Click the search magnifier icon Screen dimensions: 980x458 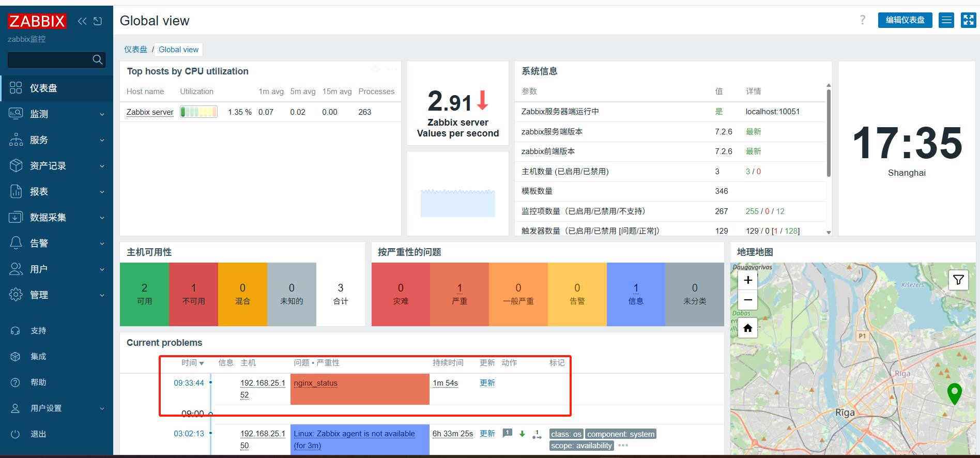pos(98,59)
